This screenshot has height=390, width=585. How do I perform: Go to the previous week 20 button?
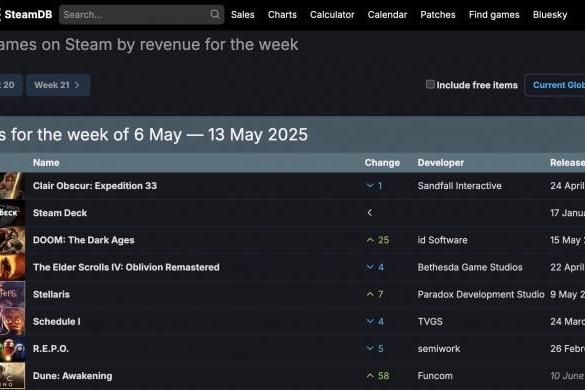tap(11, 85)
